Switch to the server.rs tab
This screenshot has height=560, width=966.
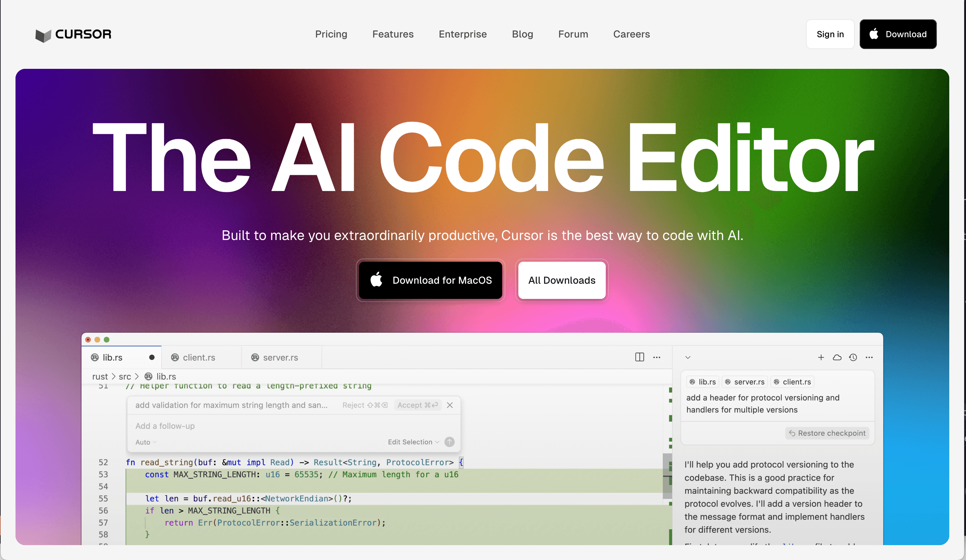[x=280, y=357]
